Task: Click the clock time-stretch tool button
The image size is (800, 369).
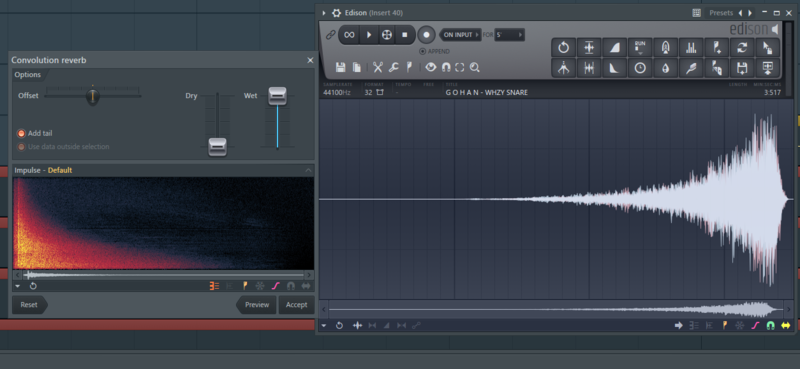Action: (640, 68)
